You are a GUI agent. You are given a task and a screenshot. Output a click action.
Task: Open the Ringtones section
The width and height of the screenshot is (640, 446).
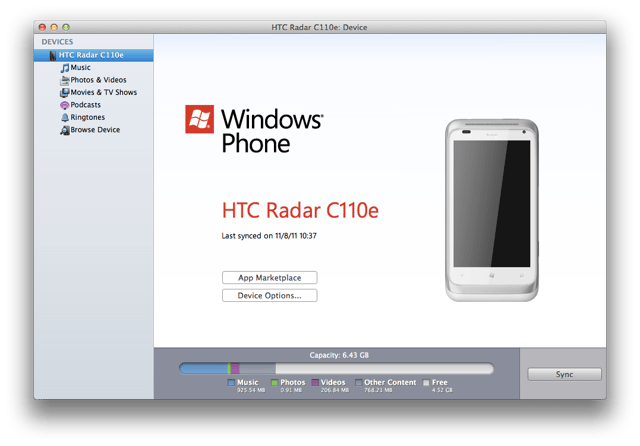coord(87,118)
